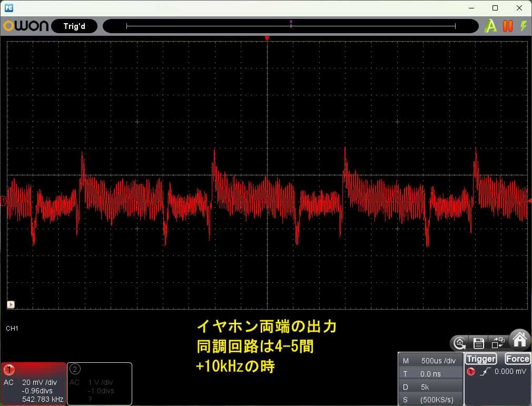Click the window layout switch icon
The height and width of the screenshot is (406, 532).
pyautogui.click(x=498, y=343)
